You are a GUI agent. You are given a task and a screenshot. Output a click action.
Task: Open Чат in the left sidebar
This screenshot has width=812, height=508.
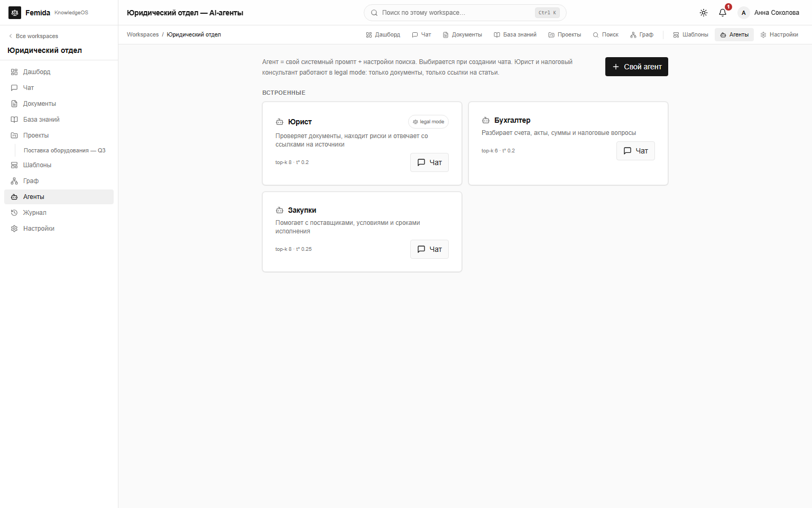click(x=59, y=88)
